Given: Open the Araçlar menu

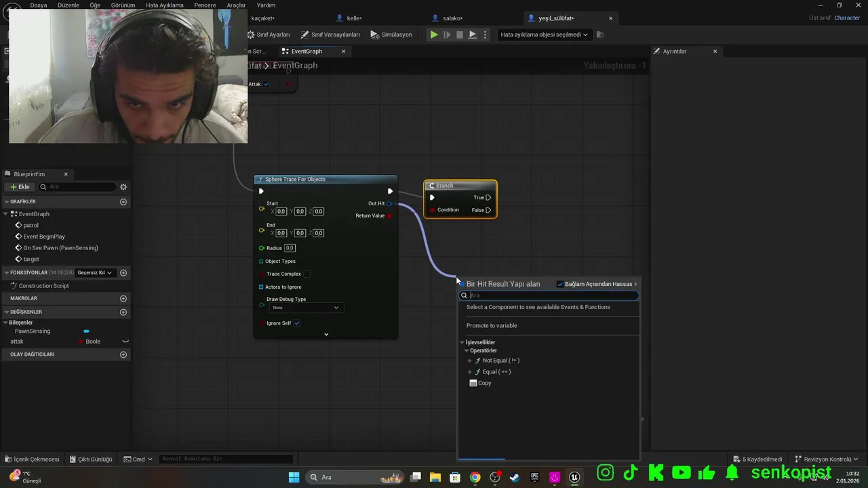Looking at the screenshot, I should click(236, 5).
